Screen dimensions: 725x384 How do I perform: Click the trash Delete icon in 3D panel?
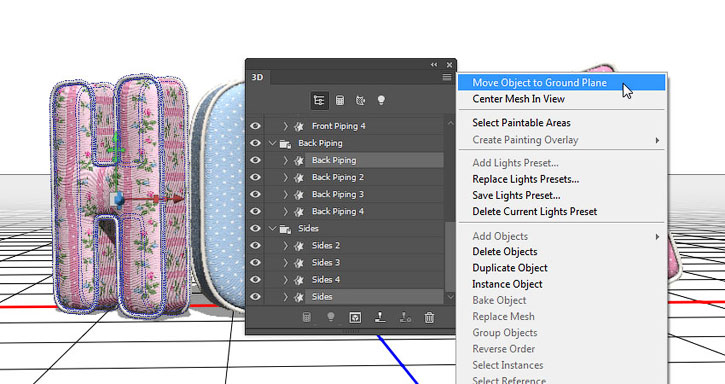429,317
